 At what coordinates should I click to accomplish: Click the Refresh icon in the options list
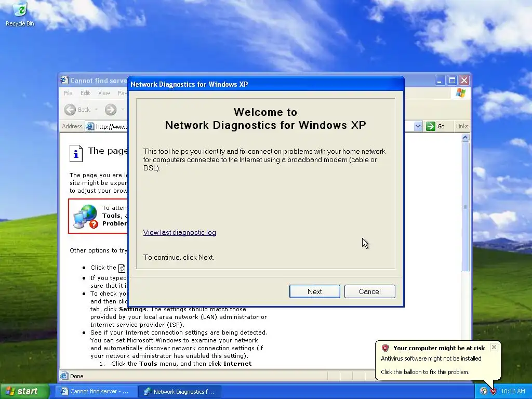click(122, 268)
